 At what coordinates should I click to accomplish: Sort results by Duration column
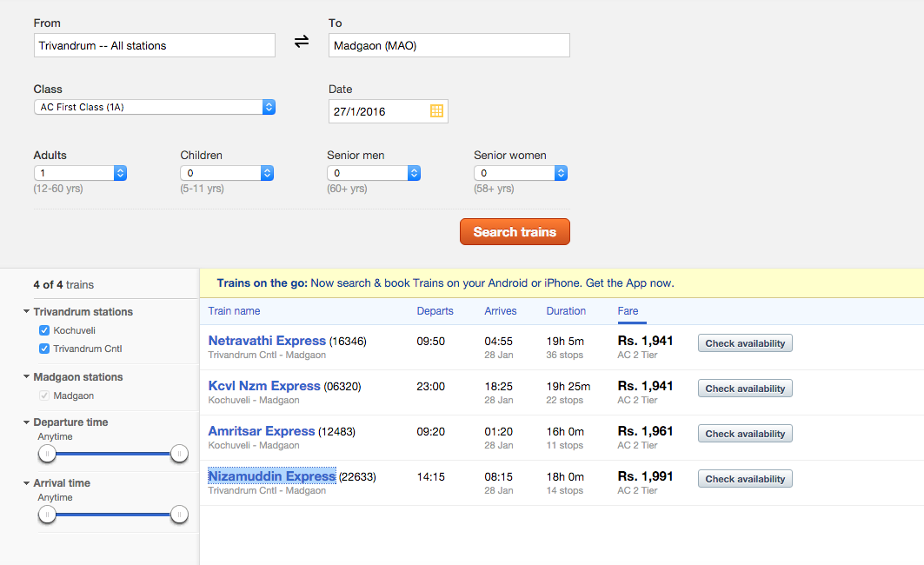tap(566, 311)
